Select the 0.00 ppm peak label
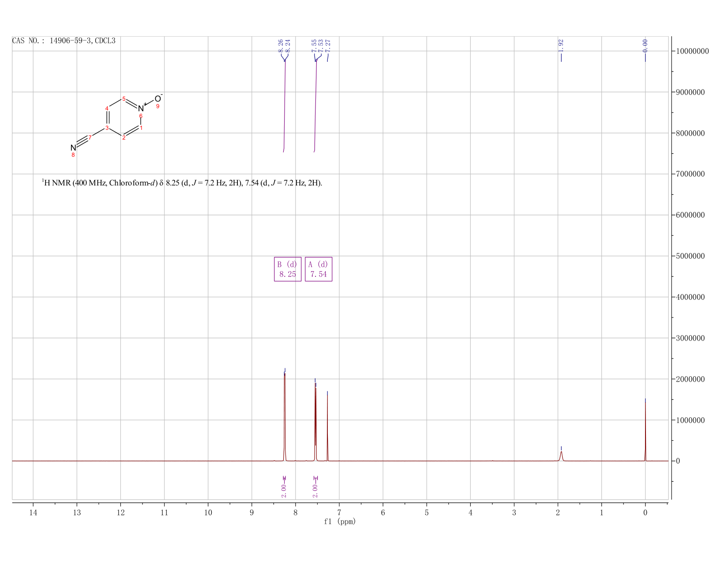The height and width of the screenshot is (563, 728). (645, 45)
